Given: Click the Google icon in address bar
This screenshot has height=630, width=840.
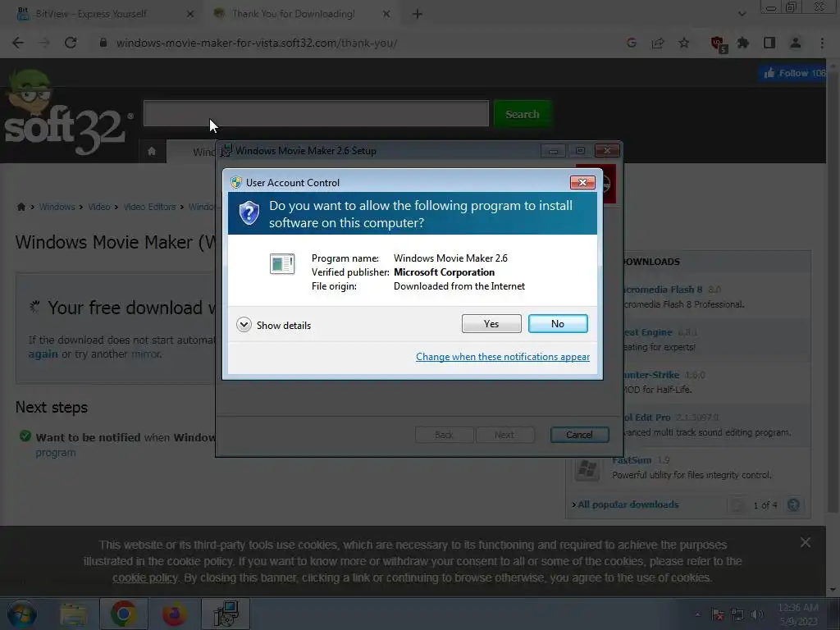Looking at the screenshot, I should [x=632, y=43].
